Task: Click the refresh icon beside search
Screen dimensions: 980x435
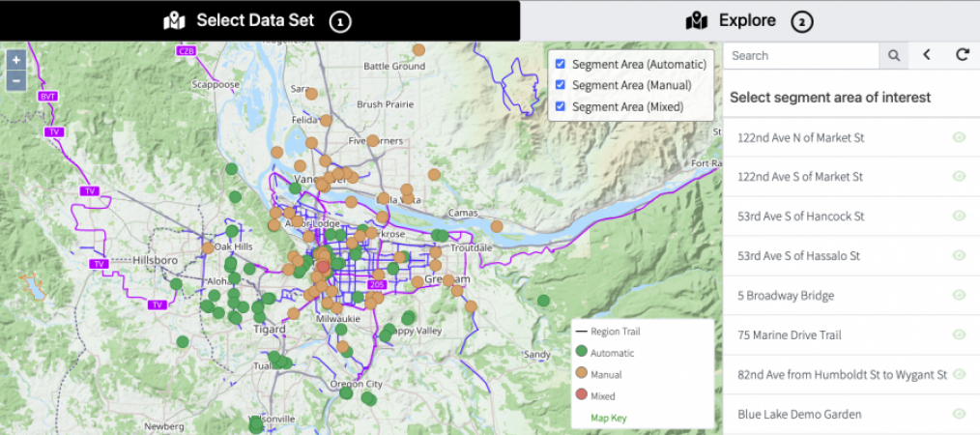Action: coord(962,55)
